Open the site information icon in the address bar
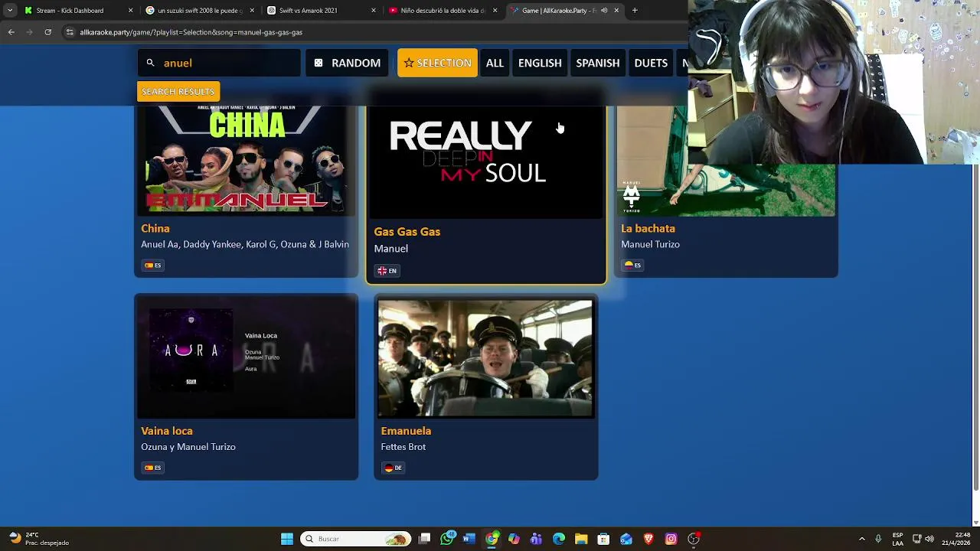The image size is (980, 551). pos(70,32)
